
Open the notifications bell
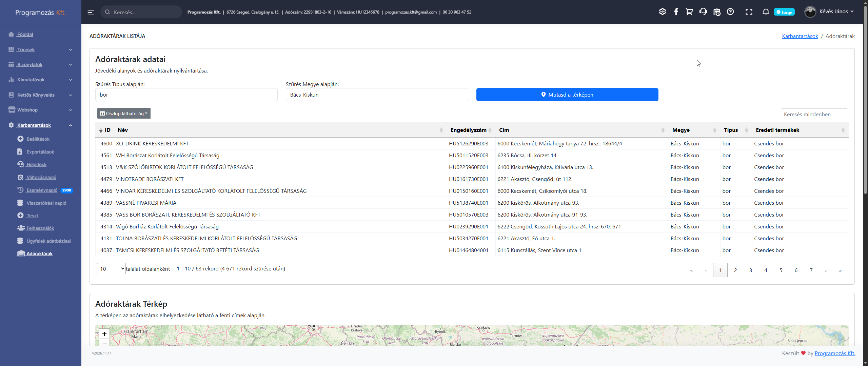click(766, 12)
